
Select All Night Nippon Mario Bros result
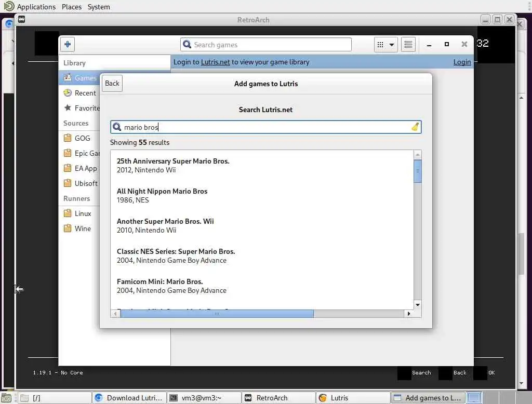click(x=262, y=195)
